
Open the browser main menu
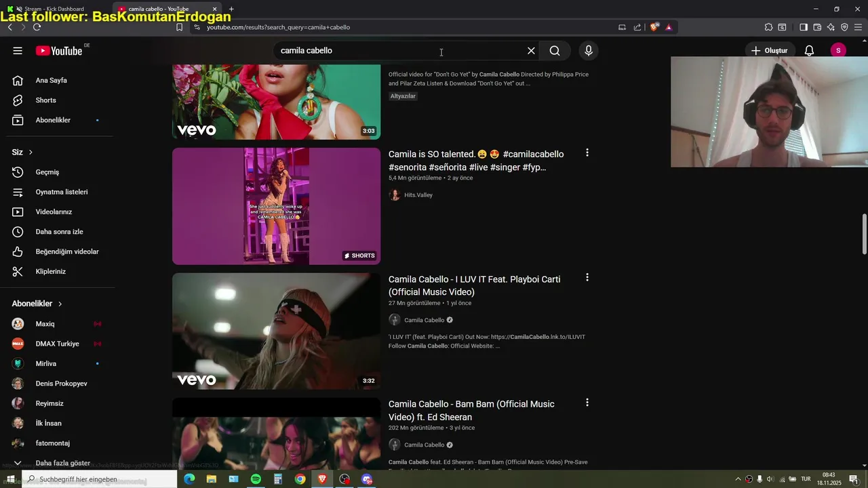[859, 27]
